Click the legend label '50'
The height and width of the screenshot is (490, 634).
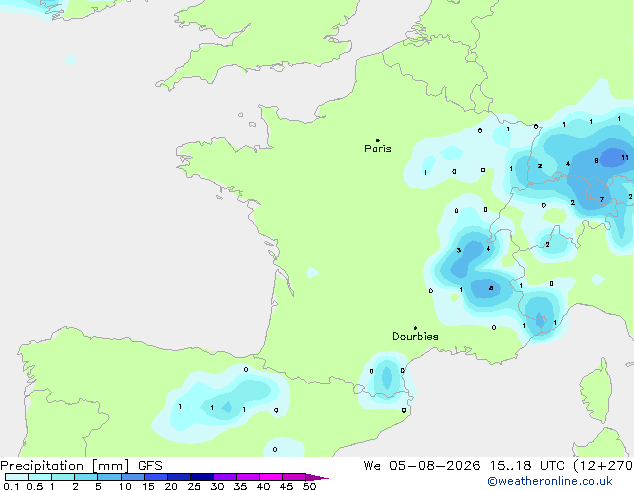tap(309, 486)
